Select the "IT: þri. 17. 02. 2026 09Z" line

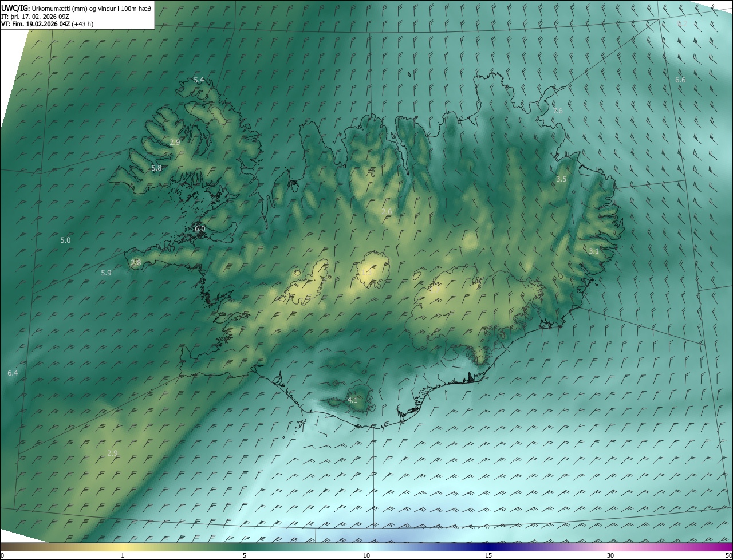click(x=36, y=17)
